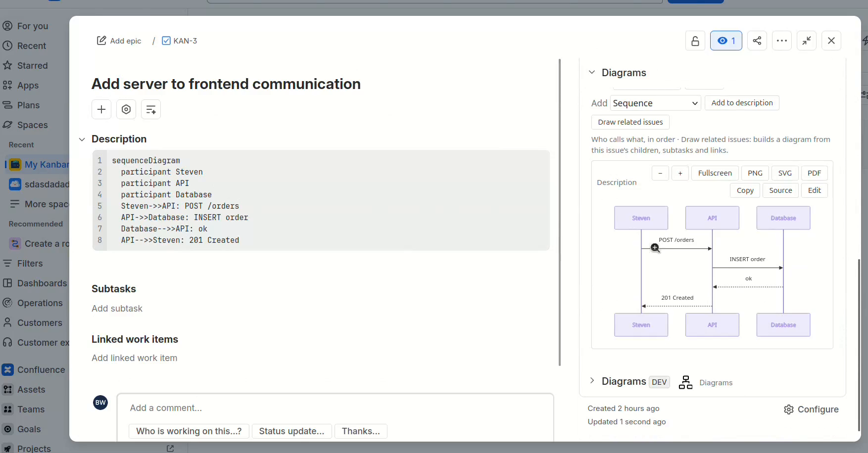This screenshot has height=453, width=868.
Task: Click the KAN-3 task checkbox icon
Action: pos(166,41)
